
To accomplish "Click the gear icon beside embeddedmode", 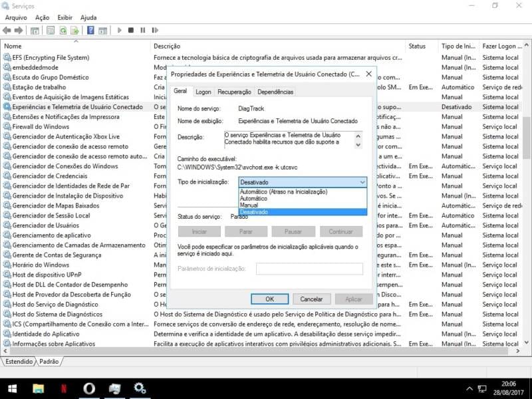I will click(7, 68).
